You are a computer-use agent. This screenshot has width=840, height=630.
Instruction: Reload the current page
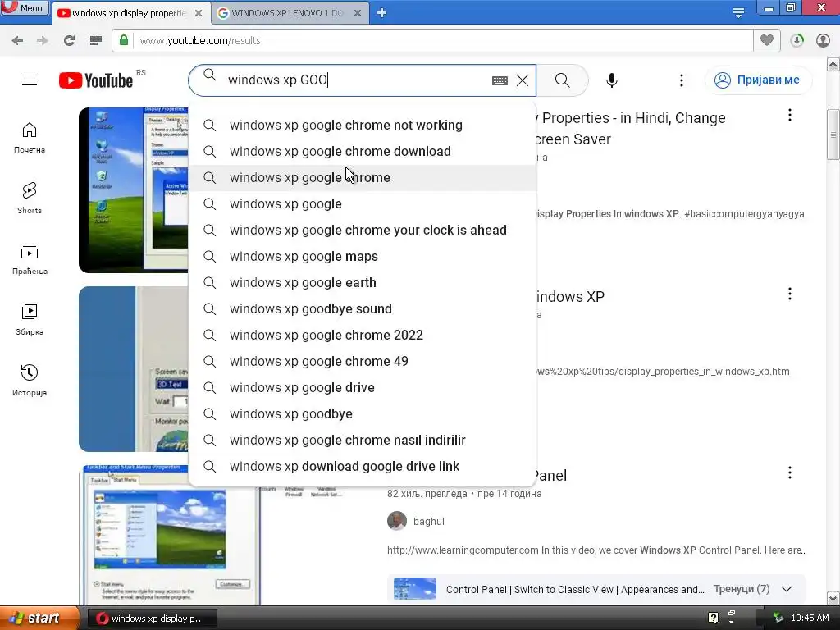tap(69, 40)
